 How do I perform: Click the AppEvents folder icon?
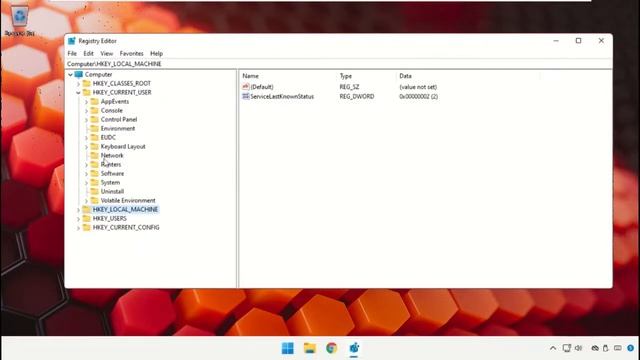95,101
